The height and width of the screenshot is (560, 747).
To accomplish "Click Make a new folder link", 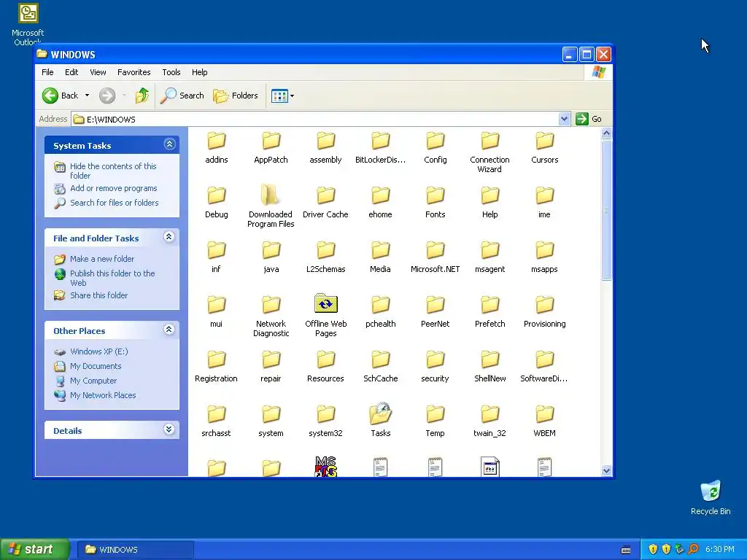I will click(x=102, y=259).
